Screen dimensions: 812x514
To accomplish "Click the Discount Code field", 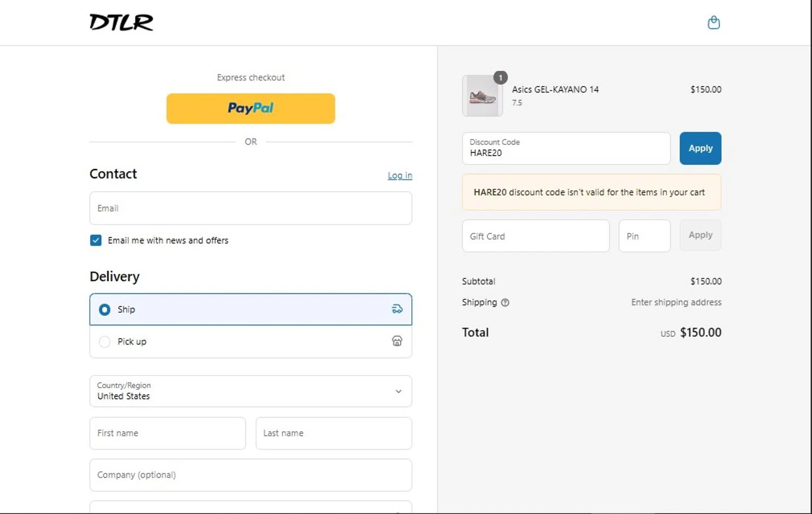I will (566, 148).
